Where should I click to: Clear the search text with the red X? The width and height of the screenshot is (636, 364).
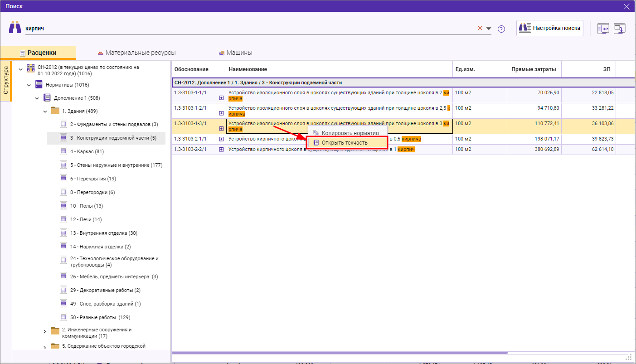tap(480, 28)
